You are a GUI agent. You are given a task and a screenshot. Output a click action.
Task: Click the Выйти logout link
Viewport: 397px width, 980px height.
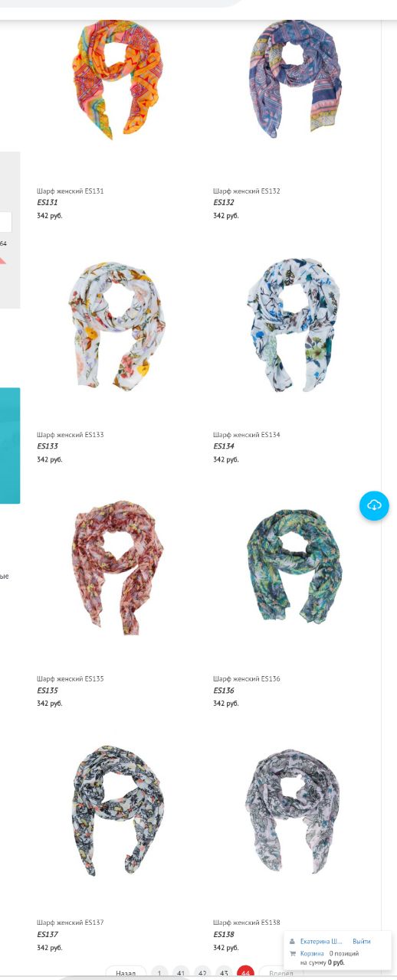click(x=362, y=942)
